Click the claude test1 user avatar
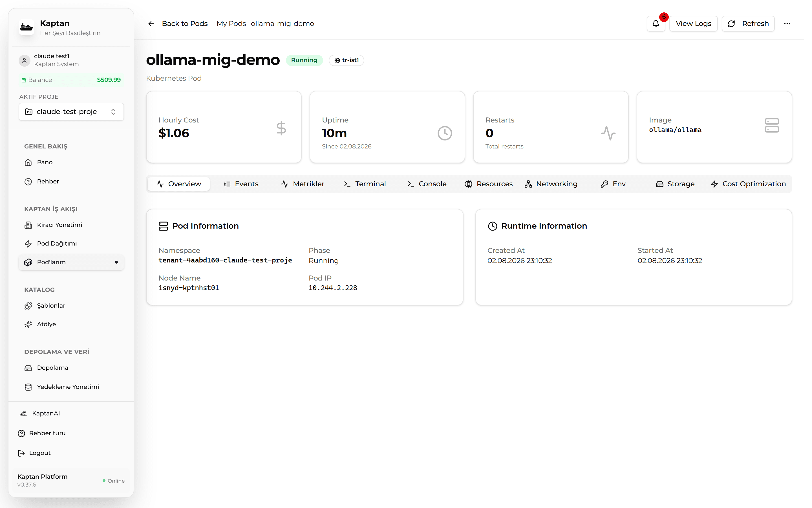This screenshot has height=508, width=812. 24,60
